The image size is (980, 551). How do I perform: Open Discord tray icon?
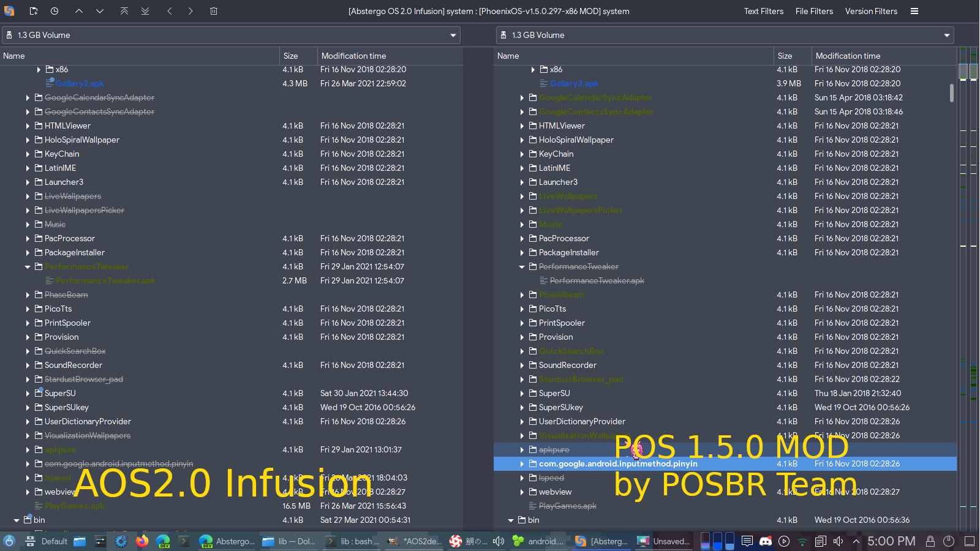(x=766, y=541)
